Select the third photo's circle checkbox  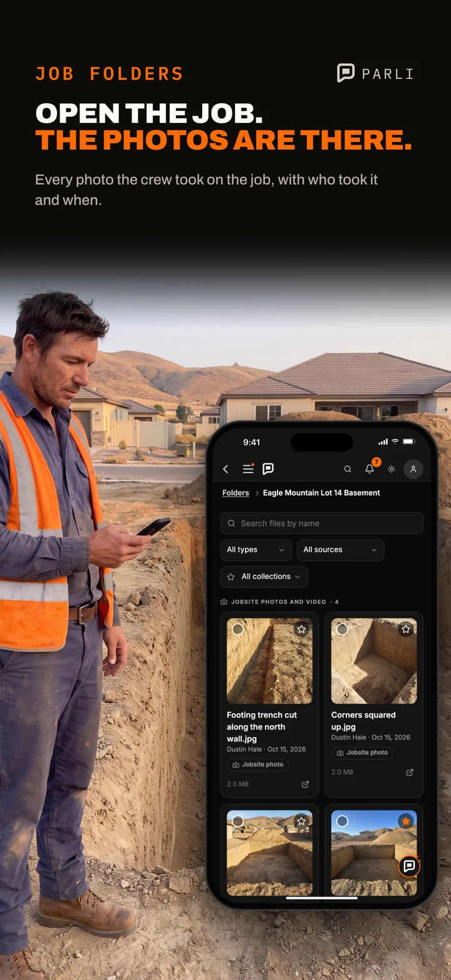[x=238, y=821]
